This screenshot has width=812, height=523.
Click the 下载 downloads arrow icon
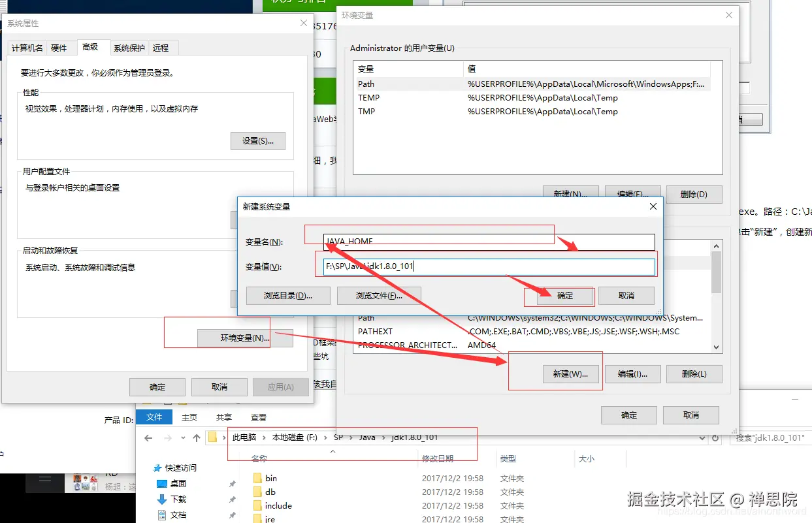tap(162, 499)
